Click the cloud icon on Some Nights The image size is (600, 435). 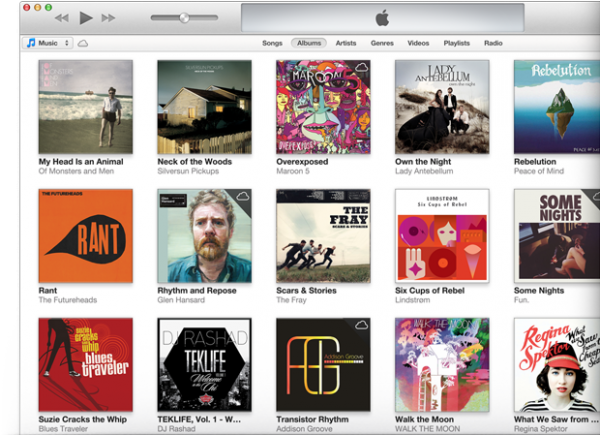(x=596, y=197)
